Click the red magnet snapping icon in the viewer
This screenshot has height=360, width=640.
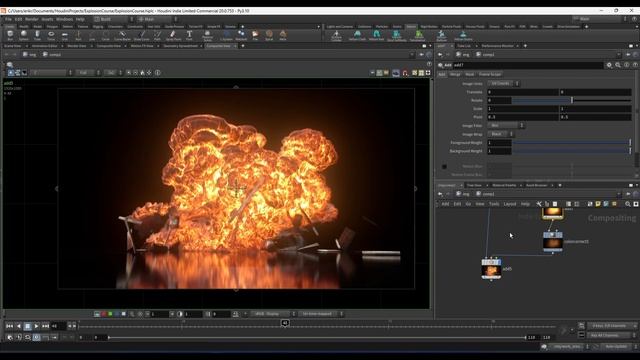[405, 73]
